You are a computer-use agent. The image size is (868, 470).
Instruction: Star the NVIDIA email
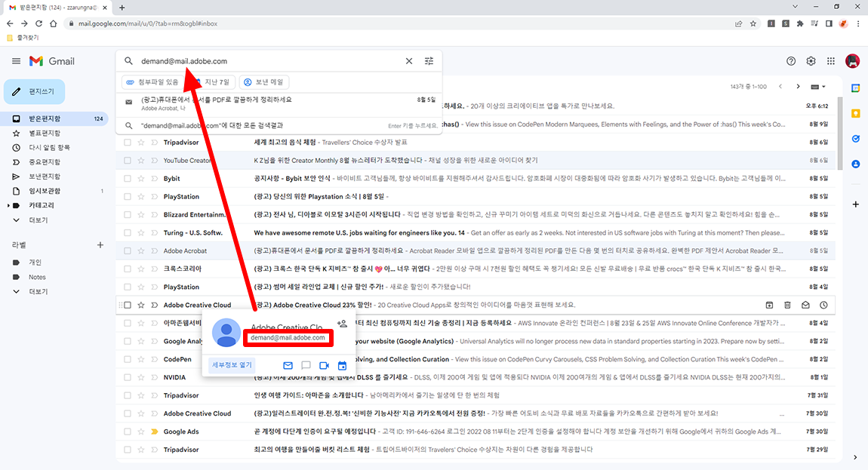click(141, 377)
